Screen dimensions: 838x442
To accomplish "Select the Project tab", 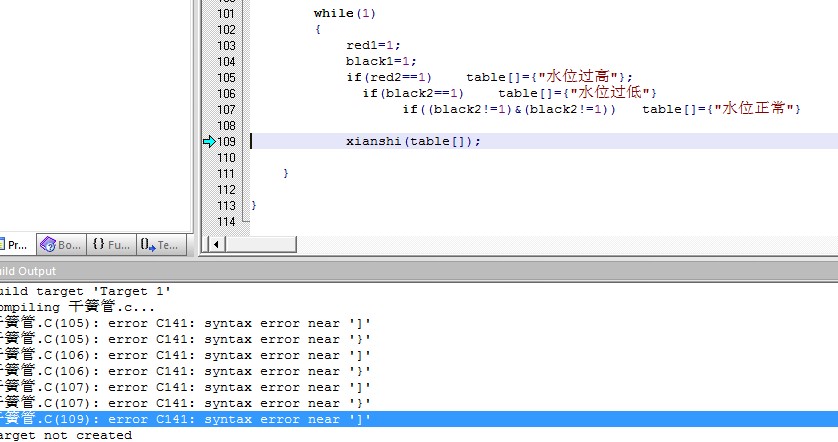I will coord(16,245).
